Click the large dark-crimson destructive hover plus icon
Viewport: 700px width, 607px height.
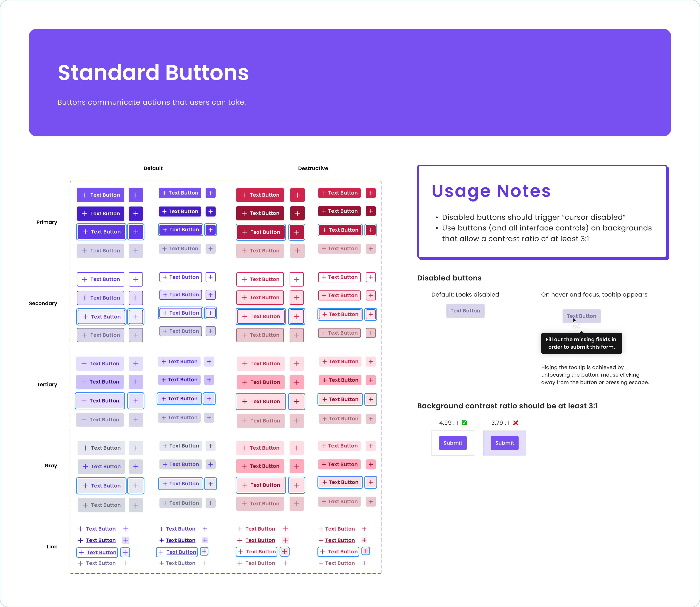pyautogui.click(x=297, y=213)
